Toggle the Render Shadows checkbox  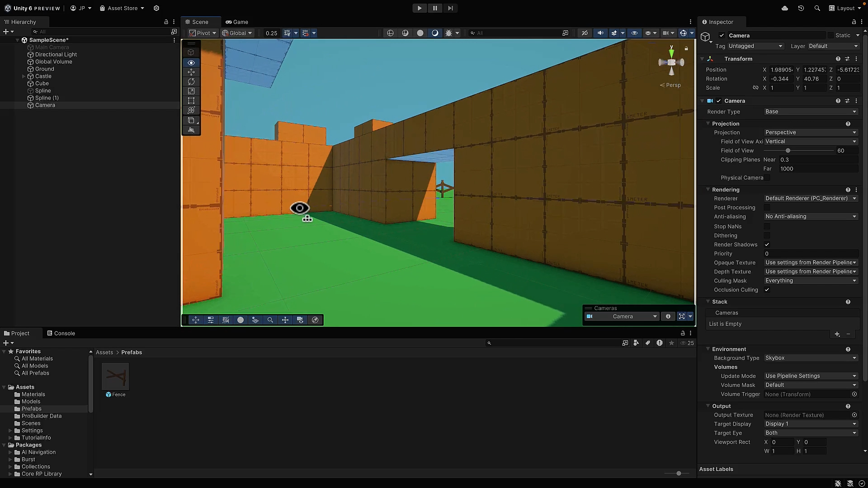coord(767,244)
